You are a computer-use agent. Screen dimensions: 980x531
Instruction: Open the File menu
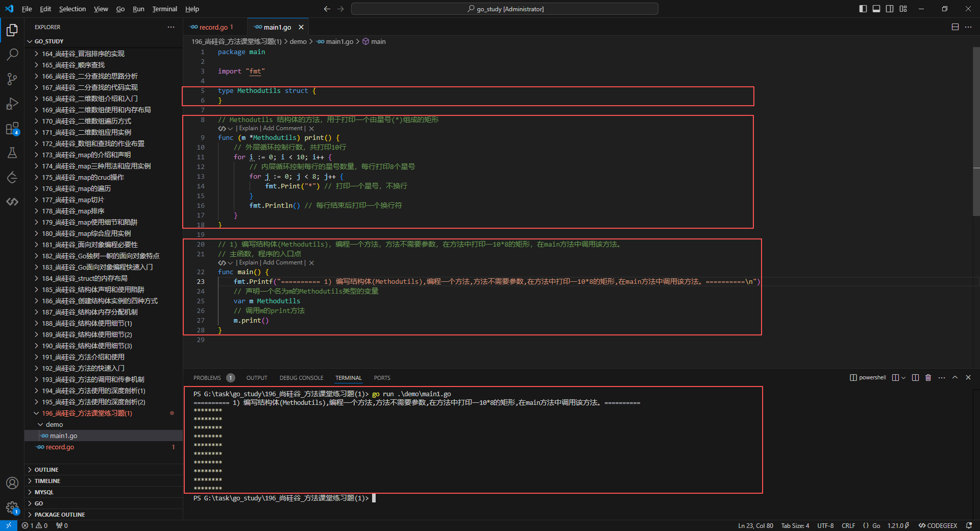[x=27, y=9]
